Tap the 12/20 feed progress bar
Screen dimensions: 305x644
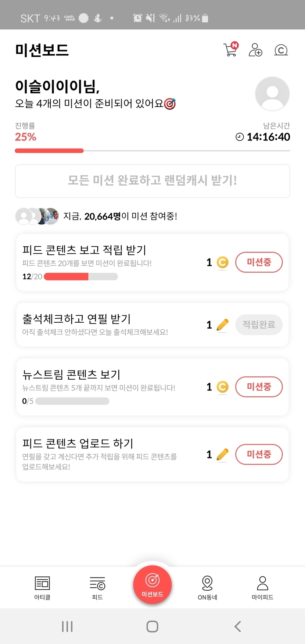click(x=81, y=276)
